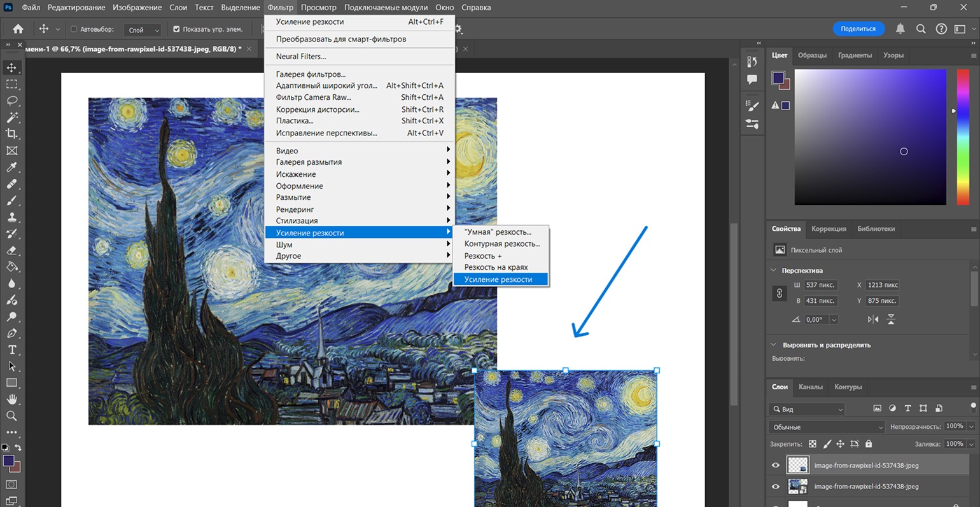Toggle the width-height link in Properties
The image size is (980, 507).
pyautogui.click(x=780, y=293)
